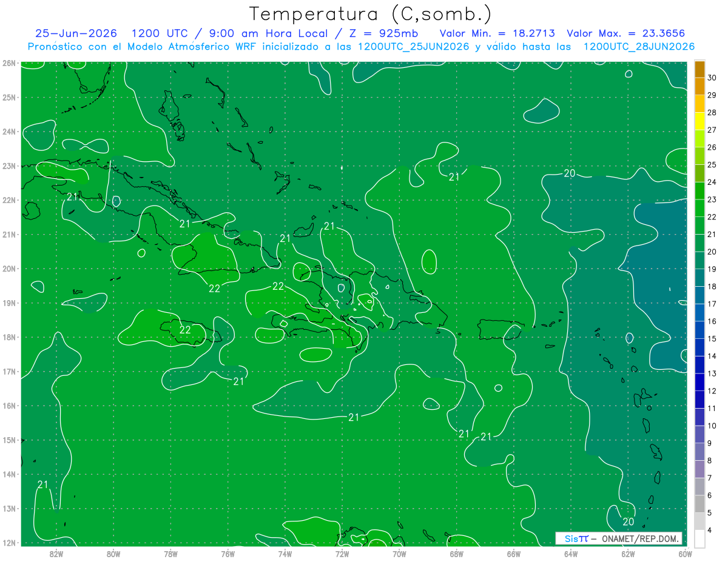This screenshot has width=728, height=562.
Task: Click the '60W' longitude axis label
Action: [x=686, y=554]
